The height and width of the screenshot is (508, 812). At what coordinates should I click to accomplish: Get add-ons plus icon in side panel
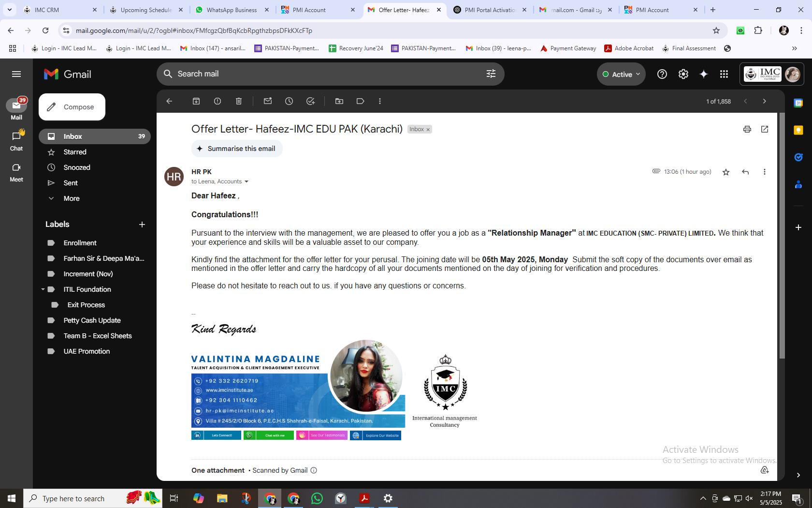(798, 227)
